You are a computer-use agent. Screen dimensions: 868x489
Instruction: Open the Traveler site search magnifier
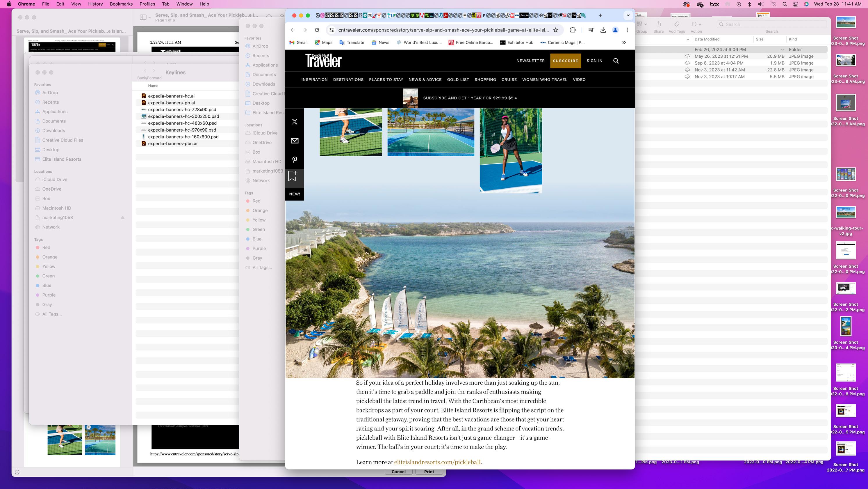(x=616, y=61)
